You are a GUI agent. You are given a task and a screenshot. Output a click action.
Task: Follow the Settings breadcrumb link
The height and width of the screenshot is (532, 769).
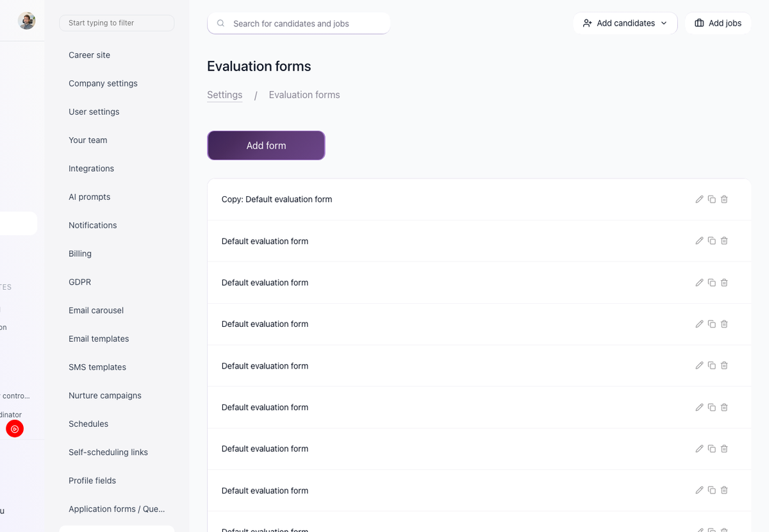224,95
